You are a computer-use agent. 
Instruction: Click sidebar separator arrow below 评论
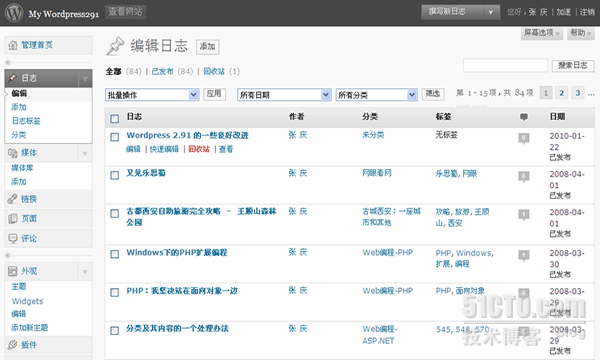8,256
